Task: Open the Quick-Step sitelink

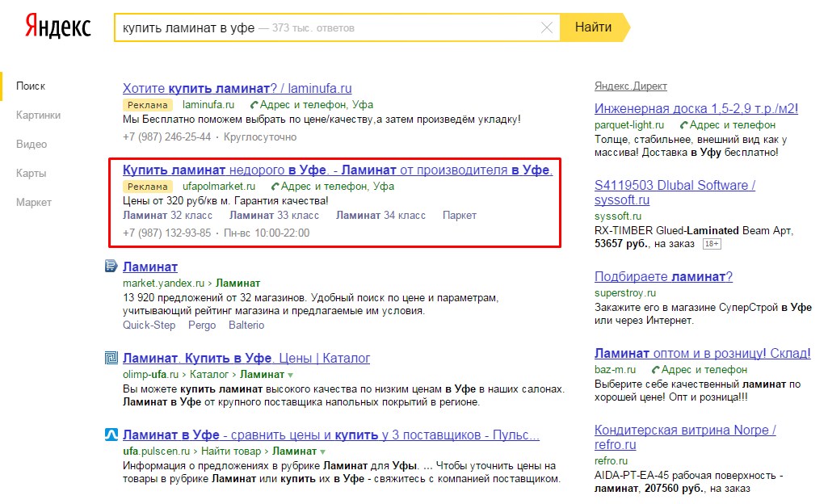Action: point(149,325)
